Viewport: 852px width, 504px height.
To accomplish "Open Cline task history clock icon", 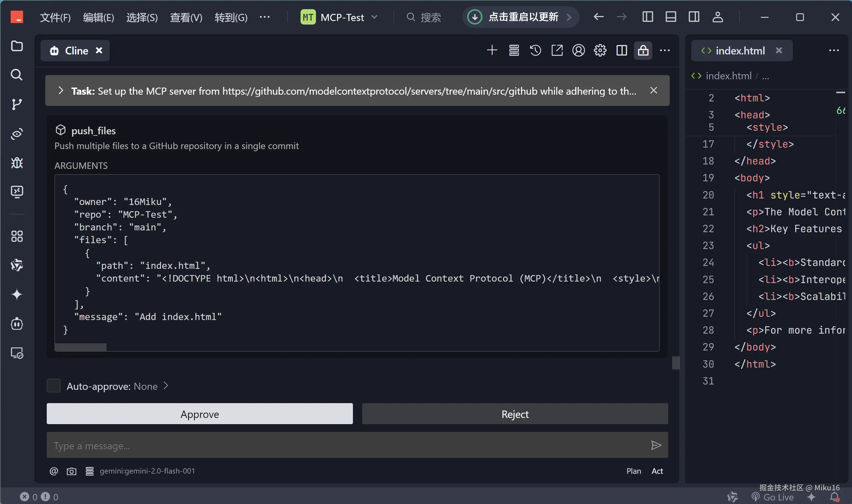I will [x=535, y=50].
